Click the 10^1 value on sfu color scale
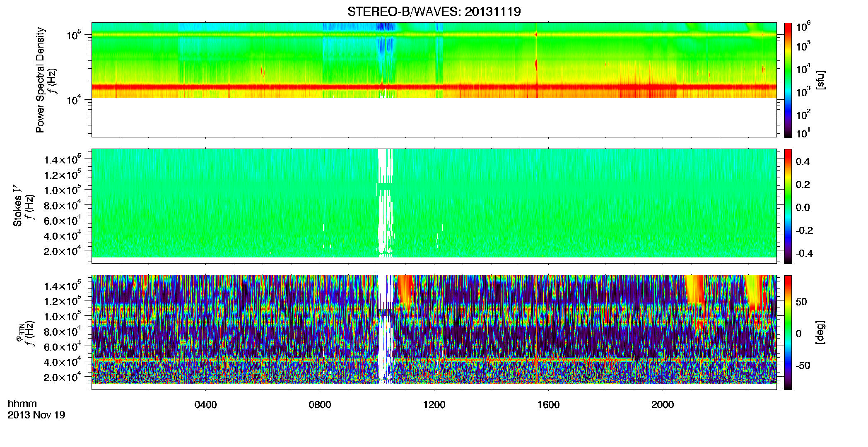 (x=803, y=133)
